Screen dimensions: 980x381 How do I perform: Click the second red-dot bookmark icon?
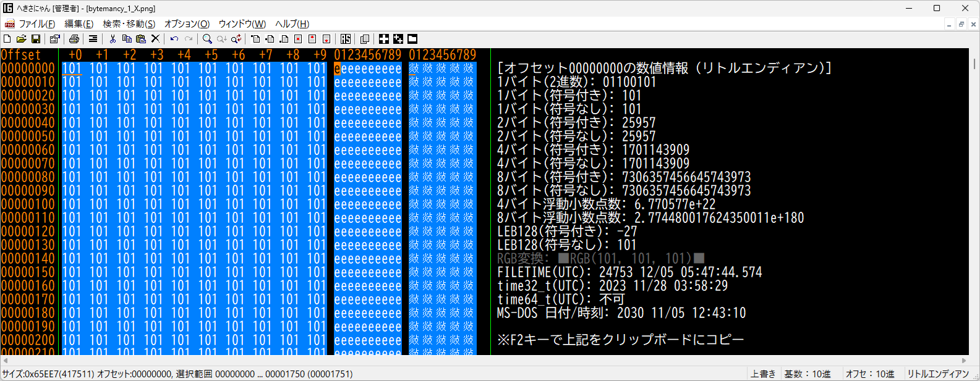click(x=312, y=39)
